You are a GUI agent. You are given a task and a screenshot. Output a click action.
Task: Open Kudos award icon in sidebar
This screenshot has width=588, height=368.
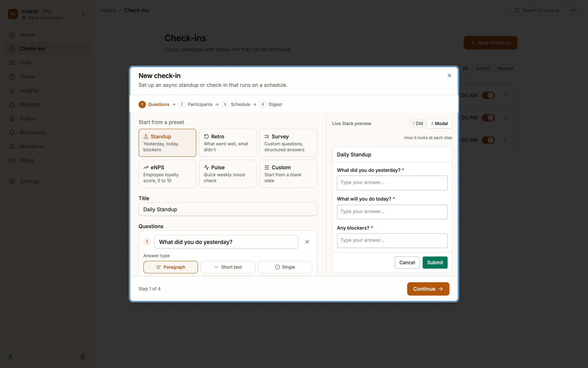click(x=12, y=118)
